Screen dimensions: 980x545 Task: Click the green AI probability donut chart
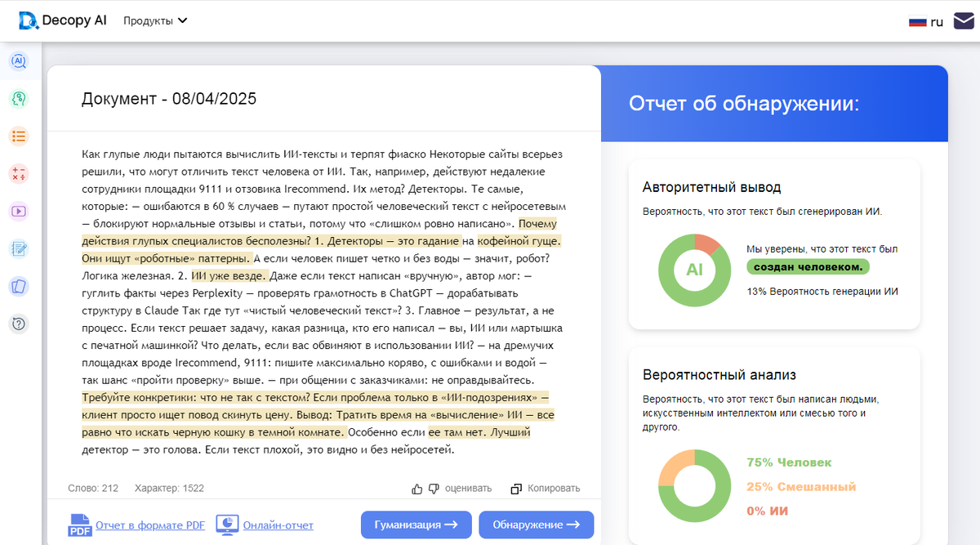tap(694, 270)
